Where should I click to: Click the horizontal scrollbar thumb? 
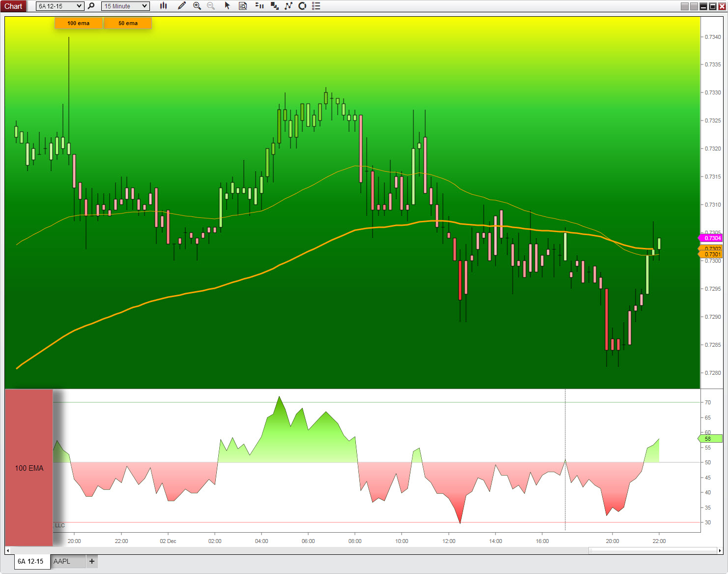[x=652, y=550]
